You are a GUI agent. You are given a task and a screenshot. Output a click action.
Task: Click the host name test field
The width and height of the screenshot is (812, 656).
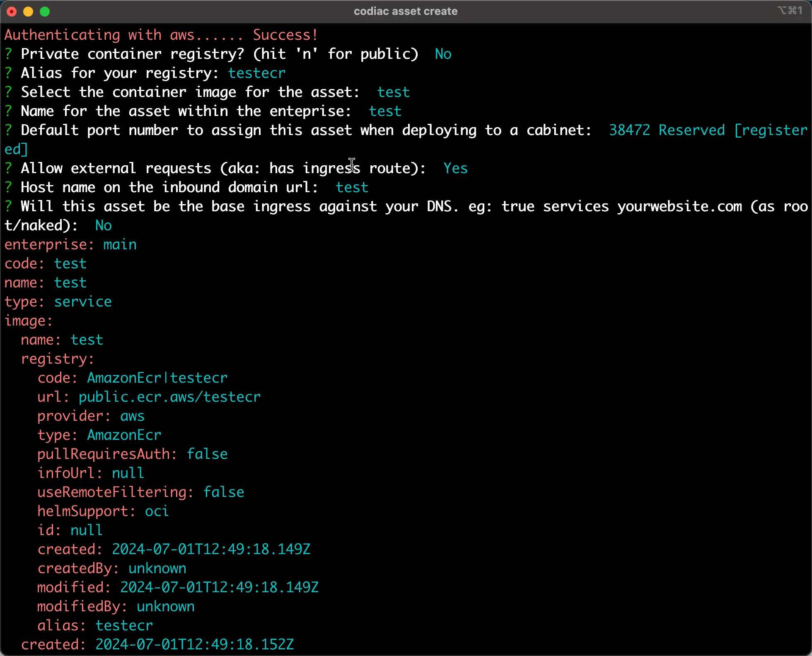353,188
